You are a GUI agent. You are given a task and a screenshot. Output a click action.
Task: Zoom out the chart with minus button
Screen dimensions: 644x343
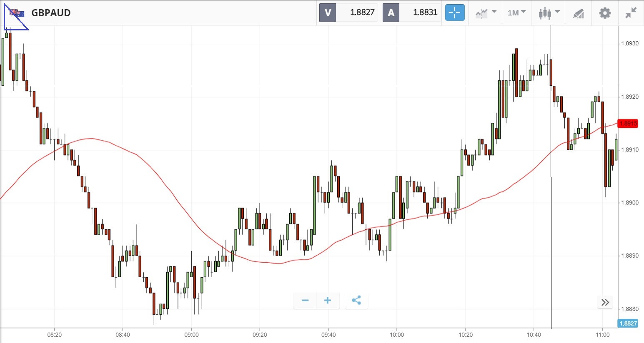(305, 301)
